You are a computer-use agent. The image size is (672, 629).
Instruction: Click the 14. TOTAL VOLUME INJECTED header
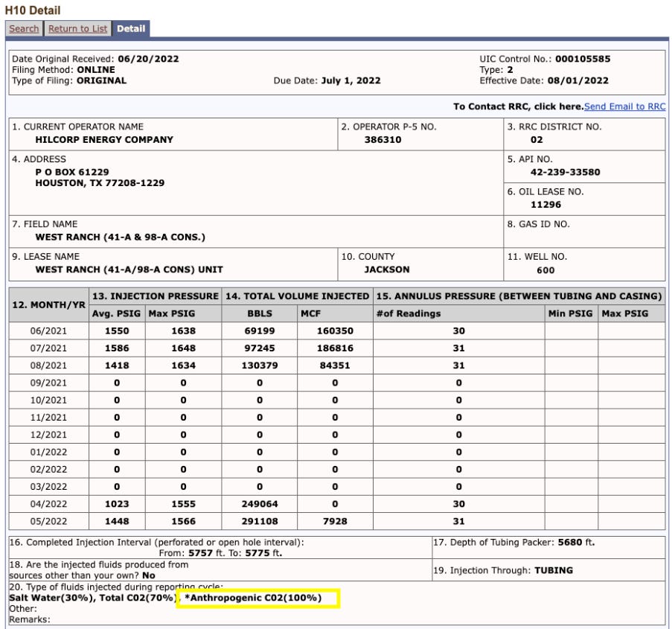click(x=298, y=296)
